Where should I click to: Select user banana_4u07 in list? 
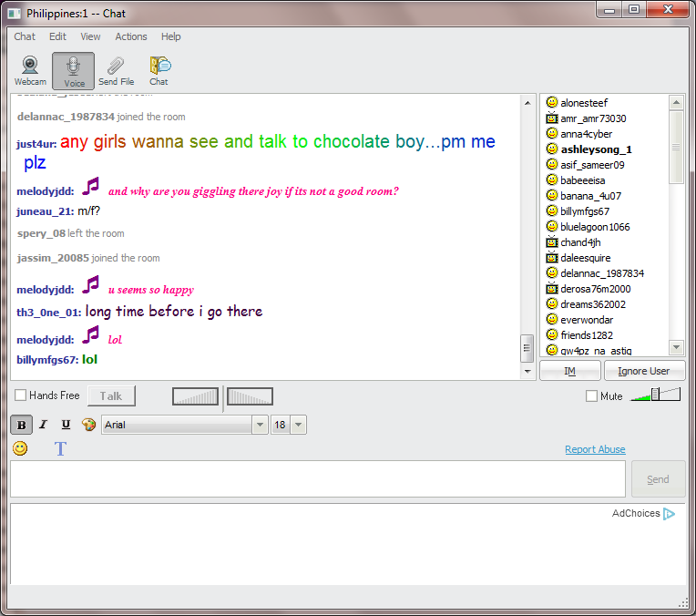[x=590, y=196]
